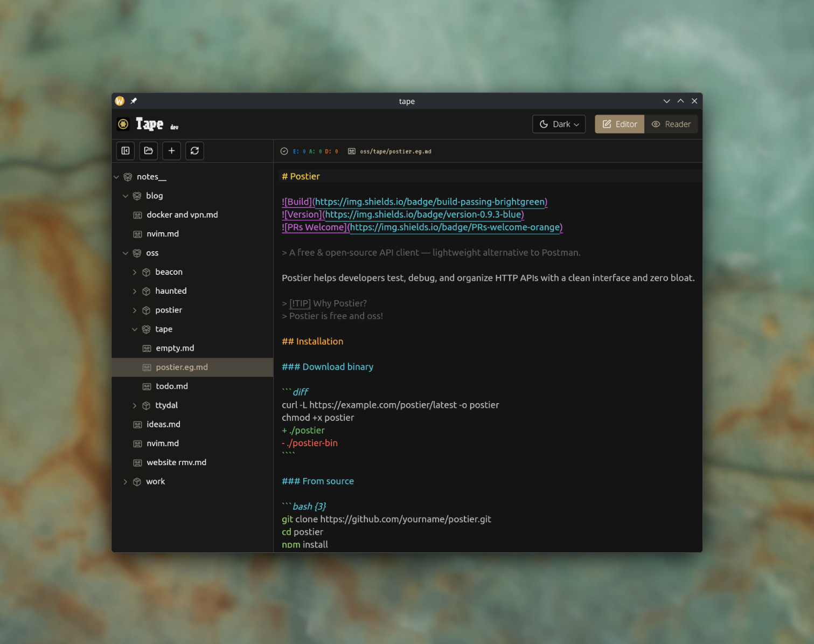Click the file icon of todo.md
The width and height of the screenshot is (814, 644).
point(147,386)
